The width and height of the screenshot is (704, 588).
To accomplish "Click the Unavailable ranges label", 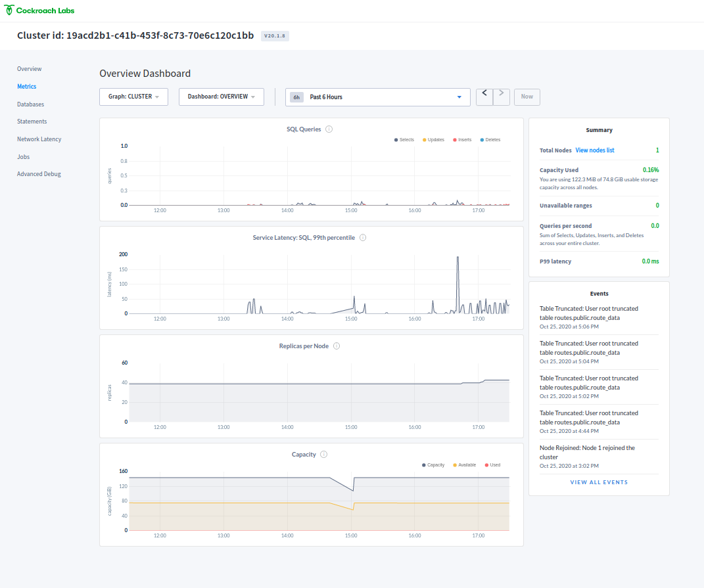I will [x=566, y=206].
